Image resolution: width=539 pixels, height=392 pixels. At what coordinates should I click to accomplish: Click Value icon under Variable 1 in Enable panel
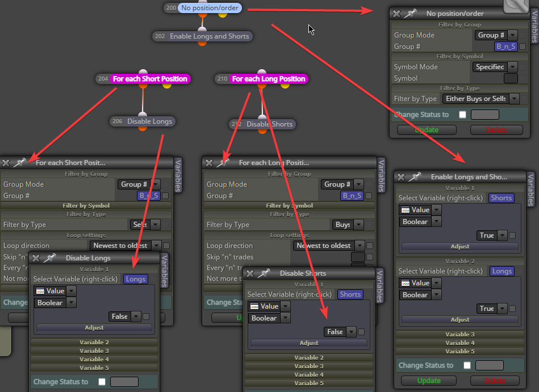pyautogui.click(x=406, y=210)
